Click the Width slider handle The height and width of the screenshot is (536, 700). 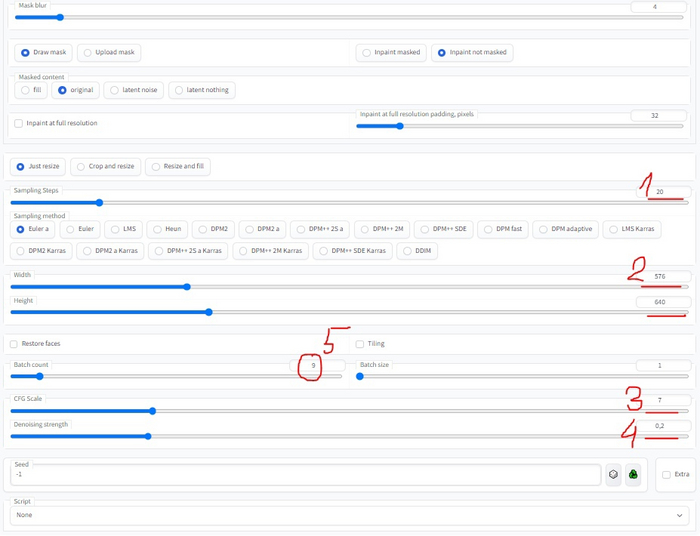187,287
